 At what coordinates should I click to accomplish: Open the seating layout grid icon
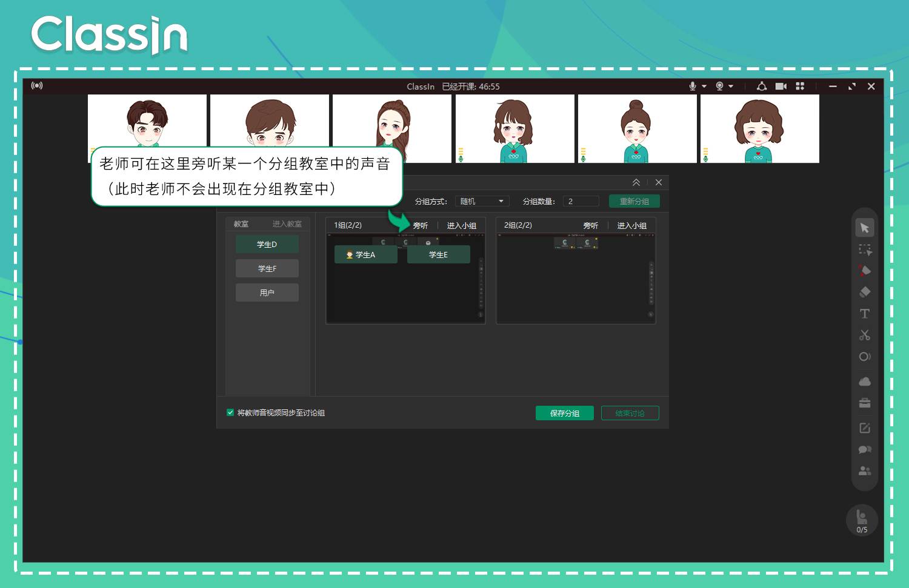[800, 86]
